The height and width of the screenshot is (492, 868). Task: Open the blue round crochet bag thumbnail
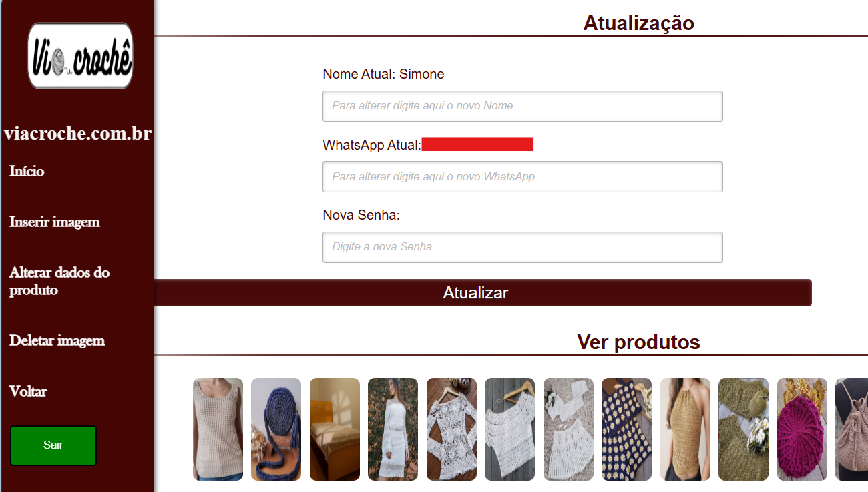pos(276,429)
